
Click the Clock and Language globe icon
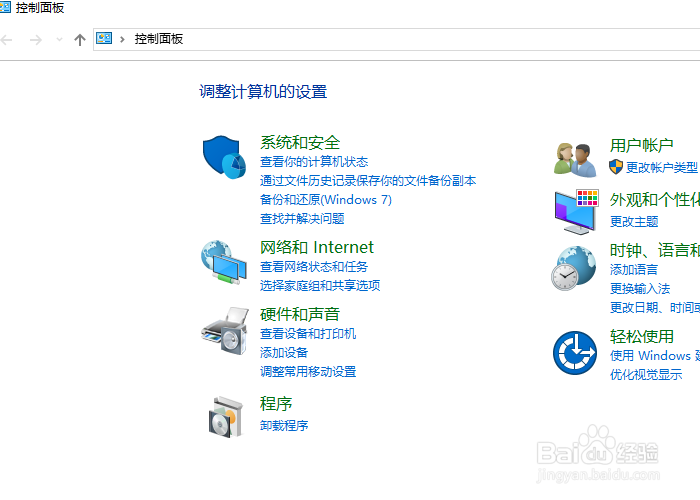(574, 268)
